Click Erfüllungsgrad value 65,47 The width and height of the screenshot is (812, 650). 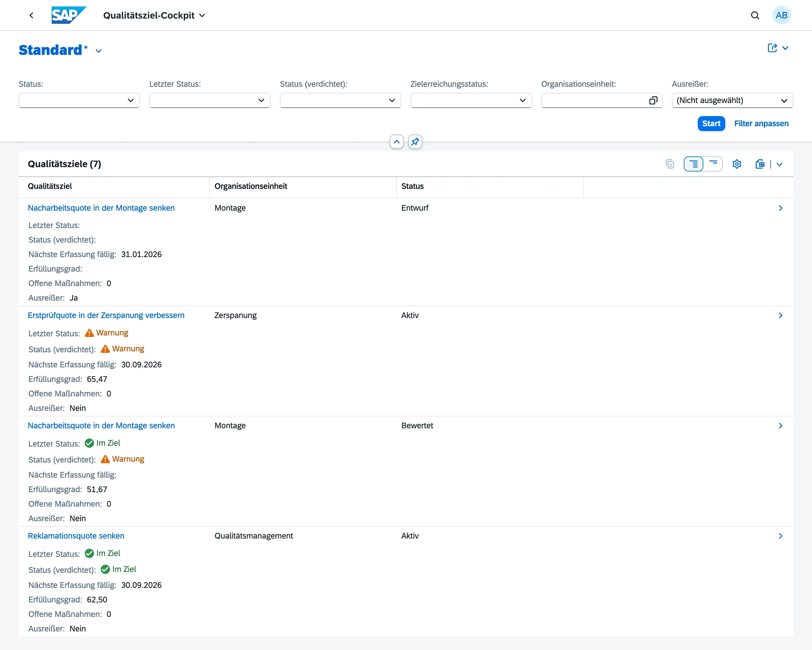click(x=97, y=379)
